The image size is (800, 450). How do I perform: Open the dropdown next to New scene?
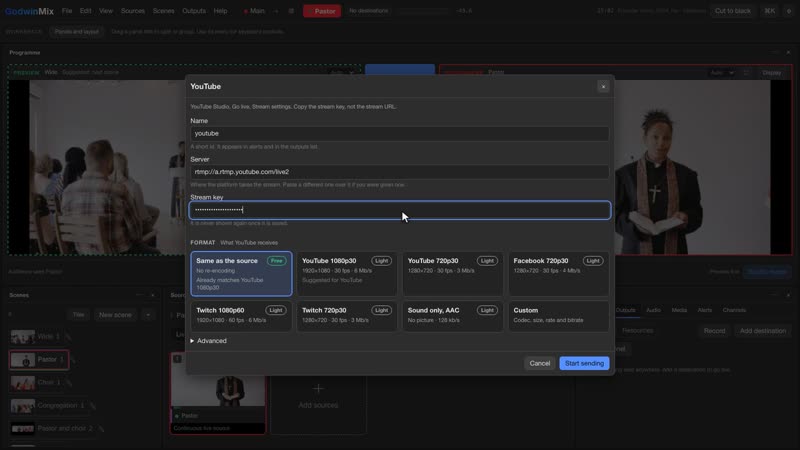[x=148, y=315]
